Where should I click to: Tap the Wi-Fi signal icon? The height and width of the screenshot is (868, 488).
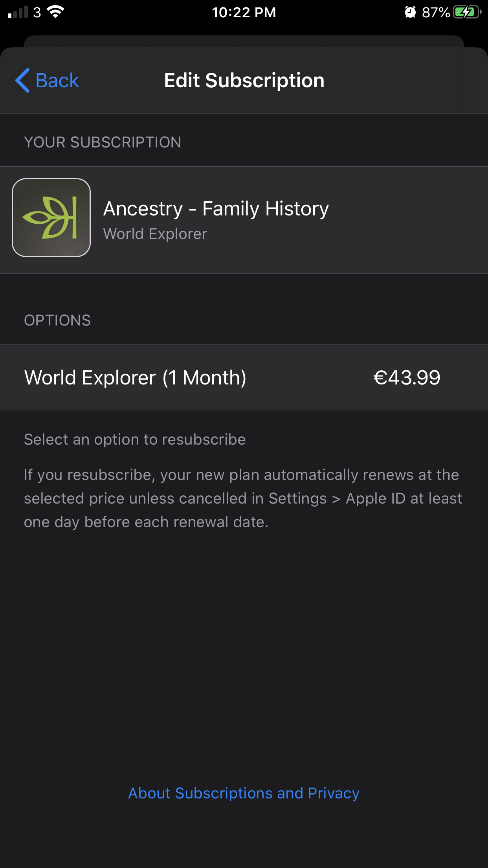point(55,12)
